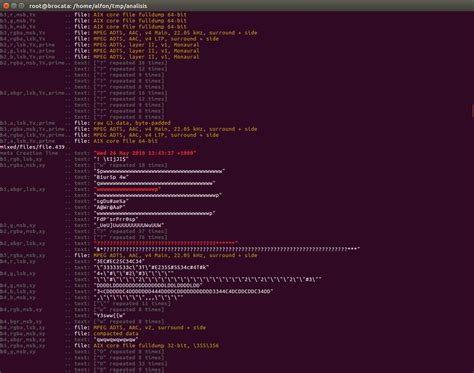Click '["w" repeated 18 times]' line
474x373 pixels.
(x=130, y=165)
